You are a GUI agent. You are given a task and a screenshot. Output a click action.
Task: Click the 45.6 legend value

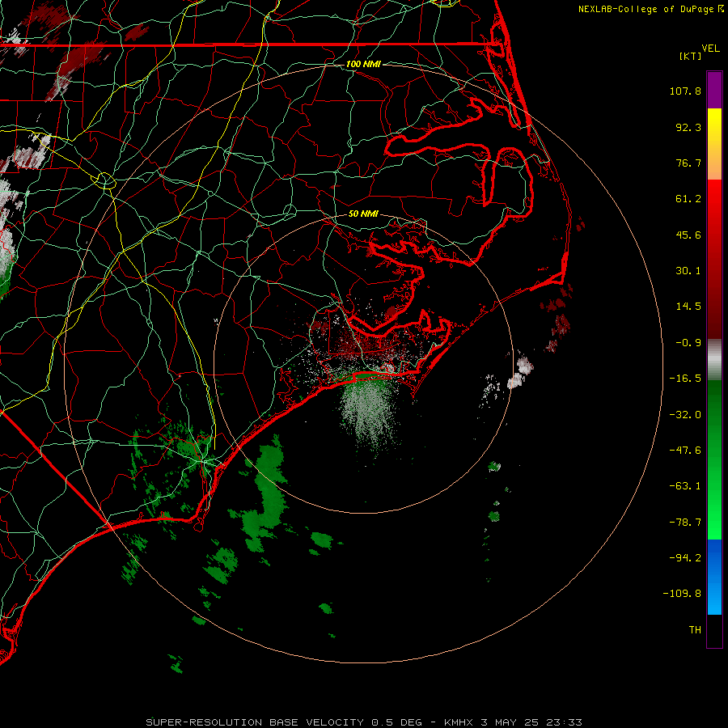point(688,235)
